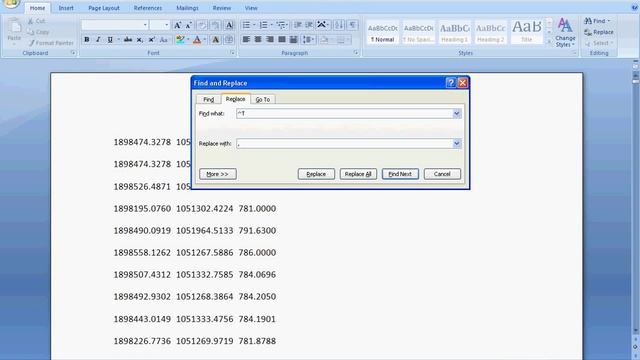Click the Find Next button

point(400,174)
